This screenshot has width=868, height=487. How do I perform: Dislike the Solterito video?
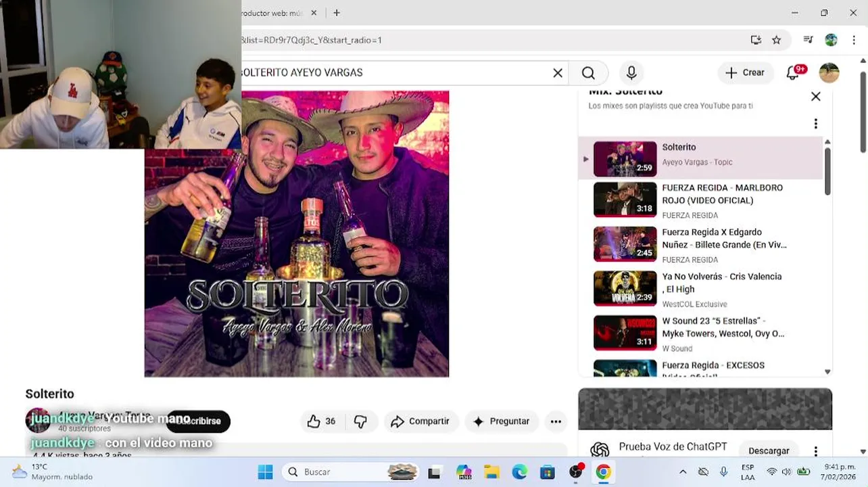[360, 421]
